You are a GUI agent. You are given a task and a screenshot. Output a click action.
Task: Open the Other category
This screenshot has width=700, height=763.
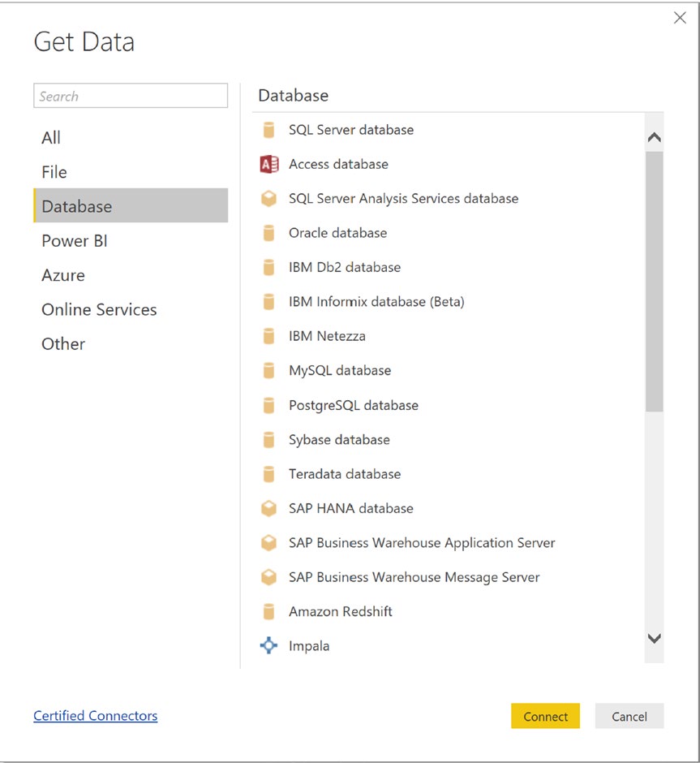tap(131, 344)
